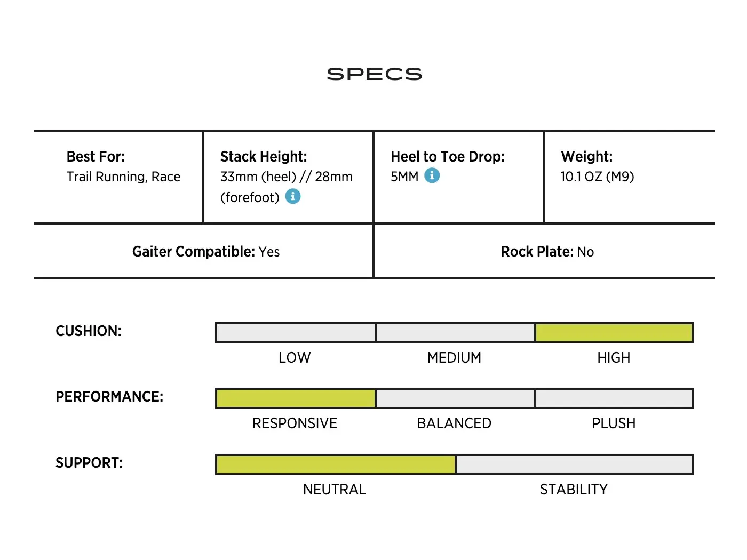The height and width of the screenshot is (560, 747).
Task: Click the PLUSH performance bar segment
Action: [614, 398]
